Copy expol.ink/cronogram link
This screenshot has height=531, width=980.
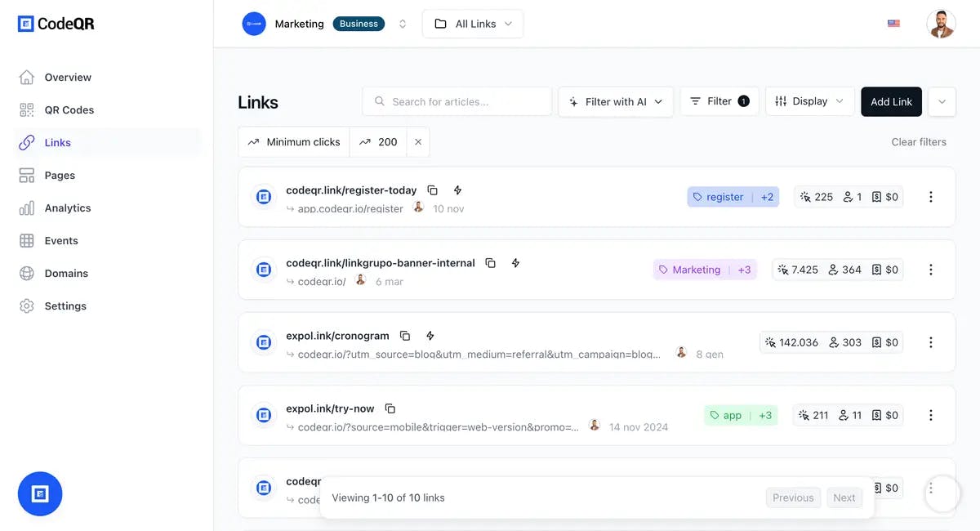point(405,336)
